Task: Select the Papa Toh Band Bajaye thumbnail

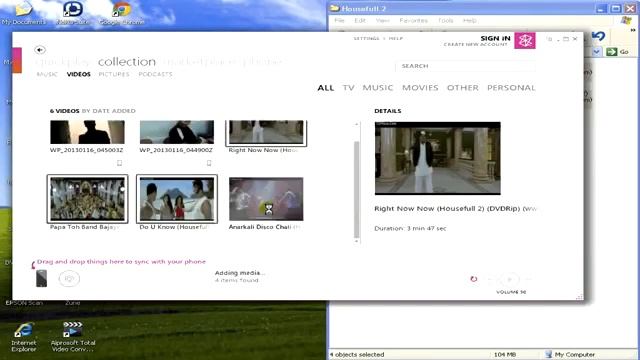Action: coord(87,199)
